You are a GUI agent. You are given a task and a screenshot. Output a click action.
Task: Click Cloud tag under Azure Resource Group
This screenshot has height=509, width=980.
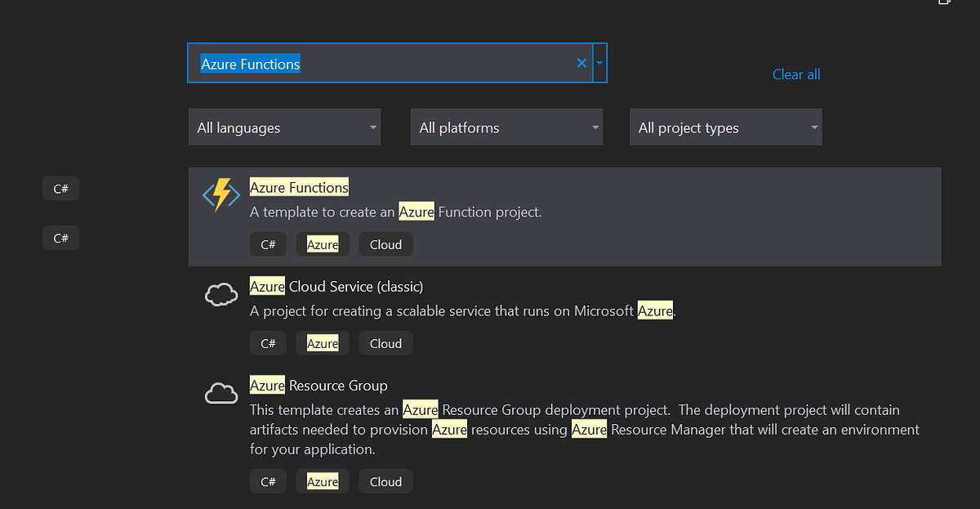pyautogui.click(x=385, y=482)
